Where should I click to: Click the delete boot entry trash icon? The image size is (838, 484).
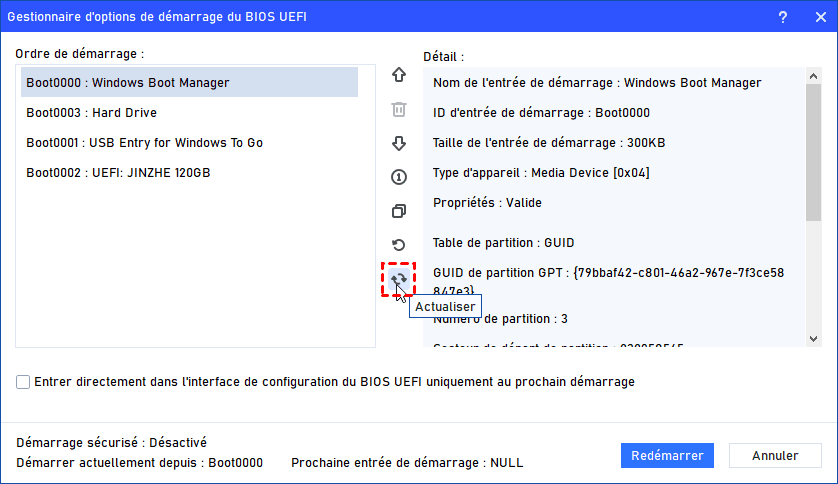pos(399,109)
